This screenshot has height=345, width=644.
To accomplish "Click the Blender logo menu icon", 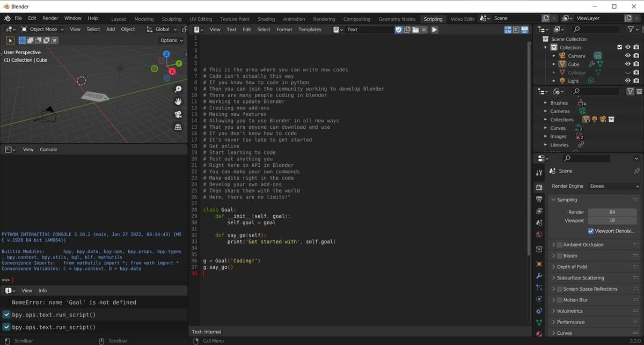I will pos(8,18).
